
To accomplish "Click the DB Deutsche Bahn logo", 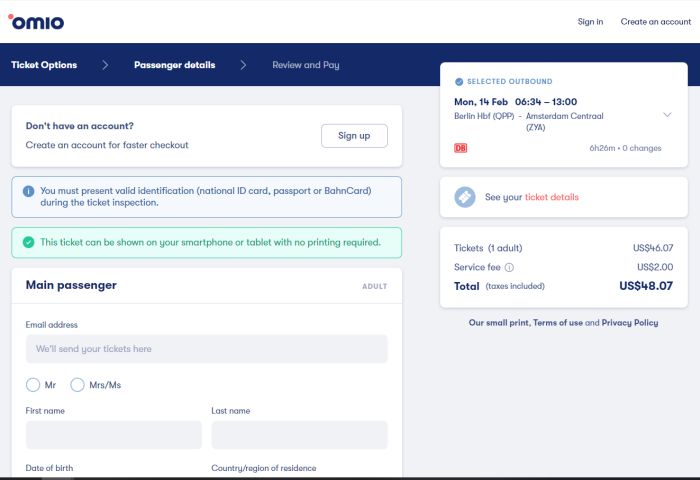I will (461, 148).
